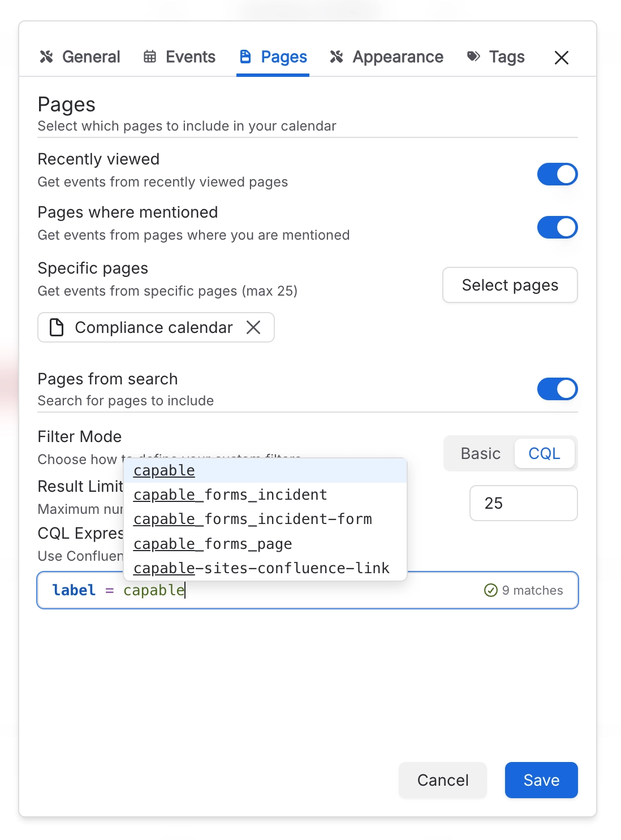Click the Compliance calendar page icon
621x840 pixels.
(x=57, y=327)
